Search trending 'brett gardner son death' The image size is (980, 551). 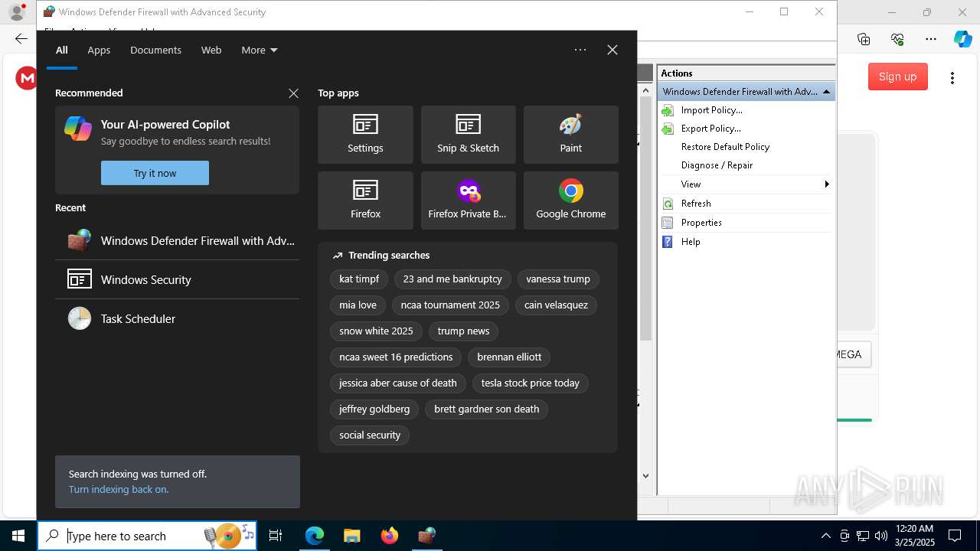pyautogui.click(x=486, y=409)
